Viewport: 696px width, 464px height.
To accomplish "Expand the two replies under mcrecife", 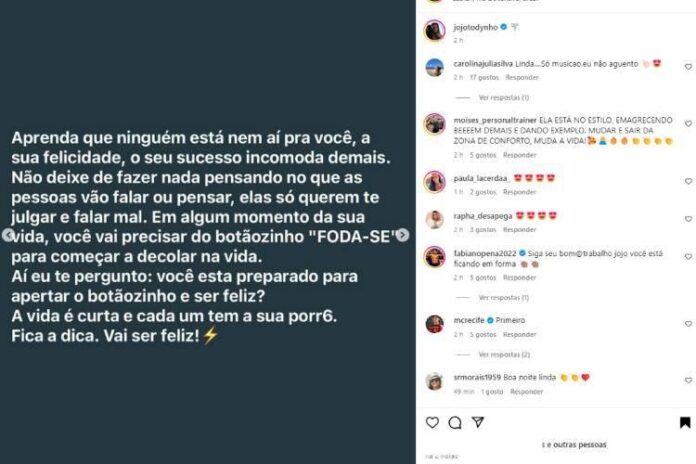I will [504, 355].
